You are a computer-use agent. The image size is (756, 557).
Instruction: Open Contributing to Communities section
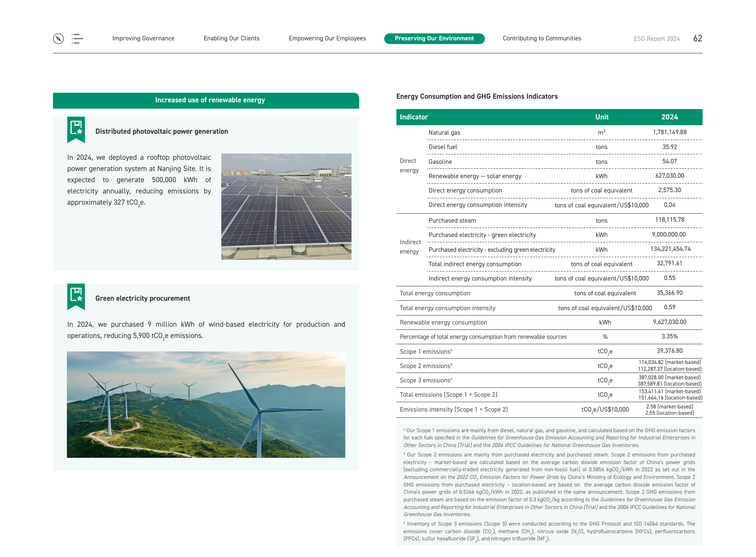(542, 39)
